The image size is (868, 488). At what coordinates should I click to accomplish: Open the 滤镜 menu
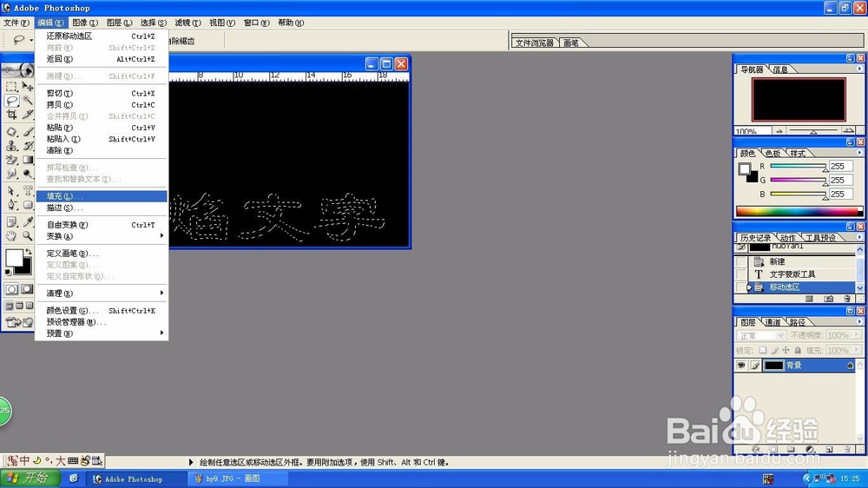187,23
